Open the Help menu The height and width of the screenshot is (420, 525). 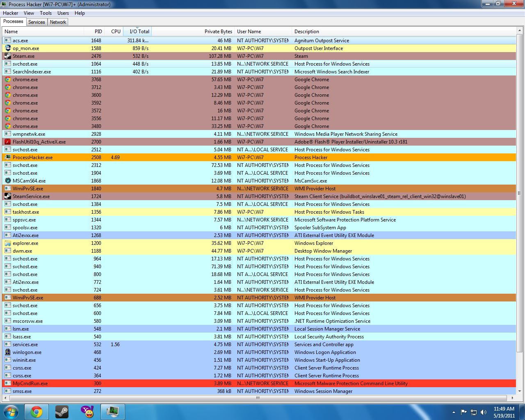point(80,13)
